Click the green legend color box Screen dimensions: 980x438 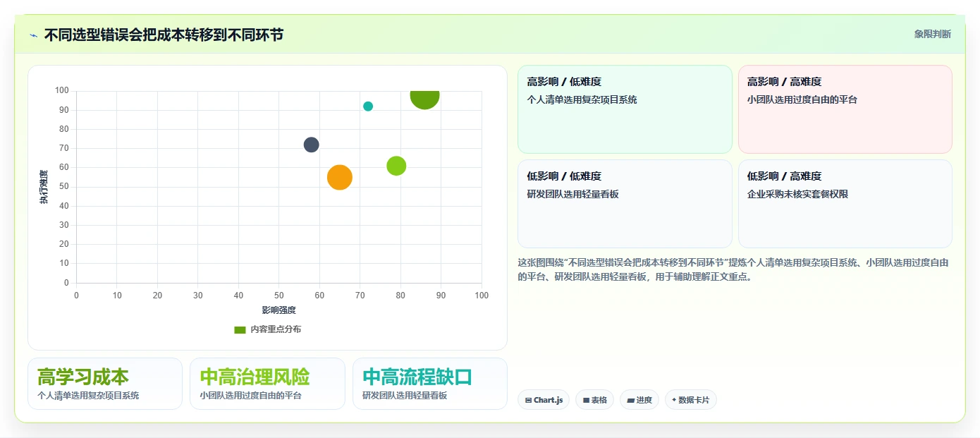pos(240,329)
